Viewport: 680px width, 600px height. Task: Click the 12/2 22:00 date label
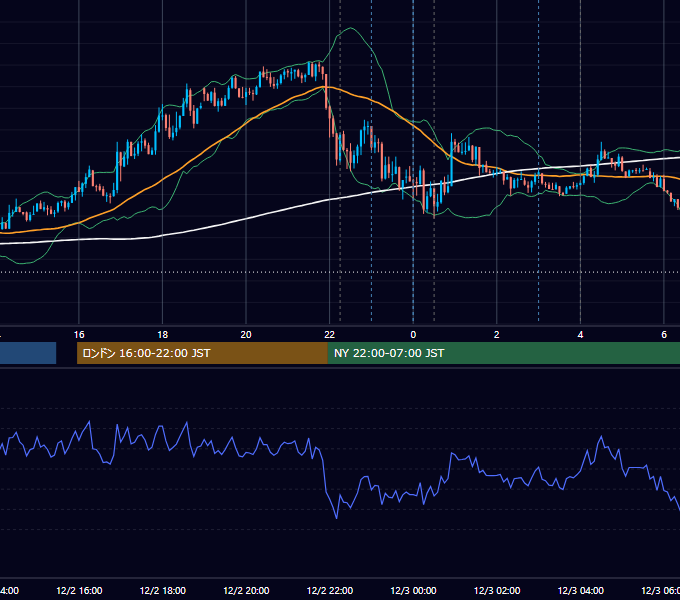[x=330, y=591]
